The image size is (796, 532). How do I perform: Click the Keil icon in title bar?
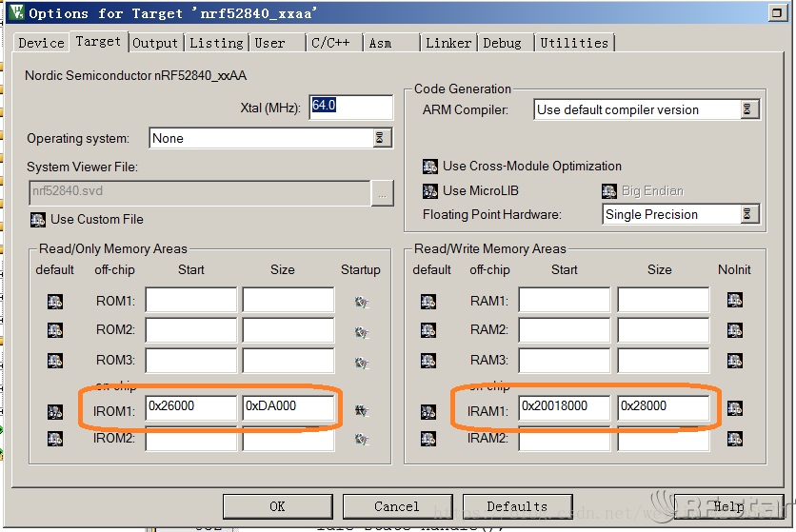click(x=16, y=13)
